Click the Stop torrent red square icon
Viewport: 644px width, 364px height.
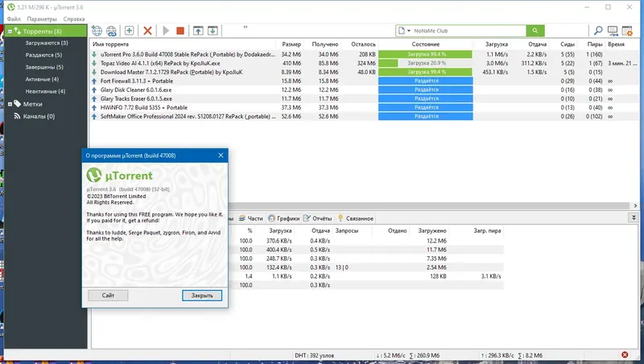tap(180, 31)
